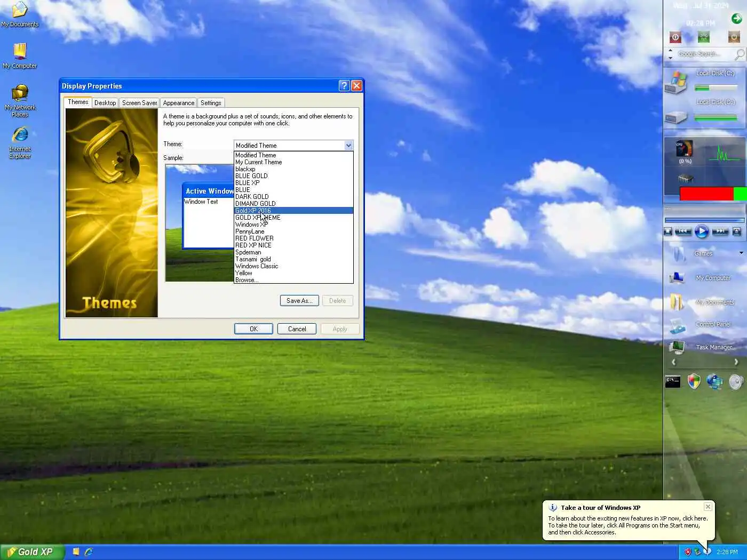
Task: Select DARK GOLD theme option
Action: pos(293,197)
